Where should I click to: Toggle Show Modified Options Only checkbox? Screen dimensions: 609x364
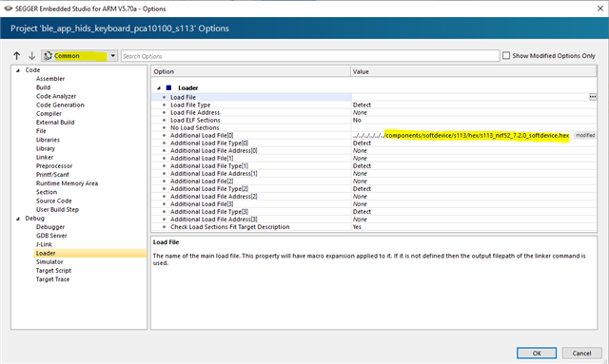tap(506, 56)
